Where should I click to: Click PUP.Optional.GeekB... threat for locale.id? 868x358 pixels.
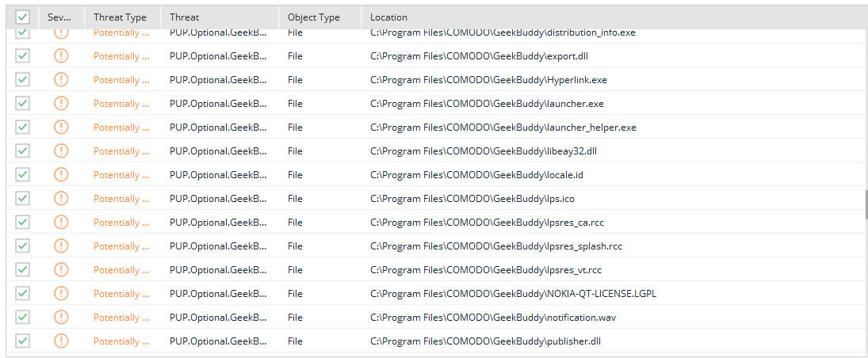pos(218,175)
